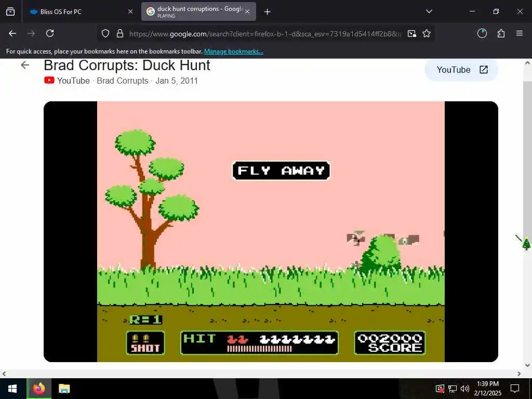Screen dimensions: 532x399
Task: Close the duck hunt corruptions tab
Action: (x=247, y=11)
